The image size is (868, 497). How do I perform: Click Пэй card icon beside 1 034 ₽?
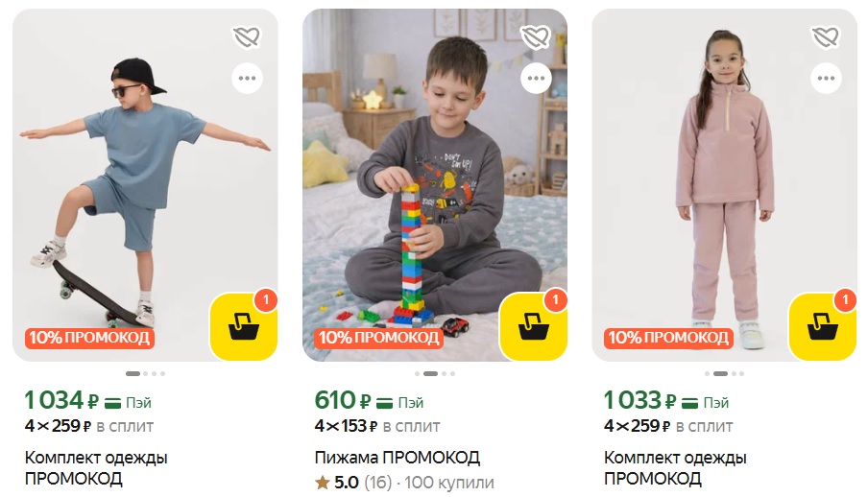(x=128, y=403)
